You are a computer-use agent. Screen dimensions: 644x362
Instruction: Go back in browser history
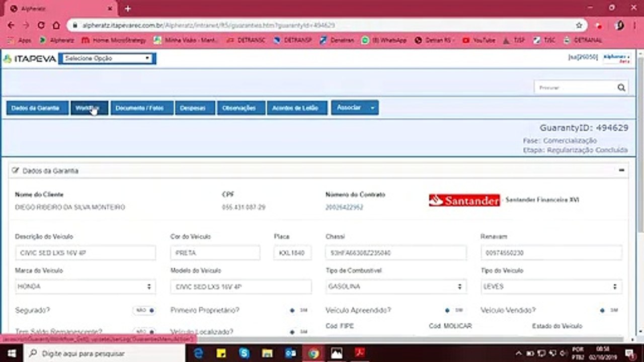pyautogui.click(x=11, y=25)
